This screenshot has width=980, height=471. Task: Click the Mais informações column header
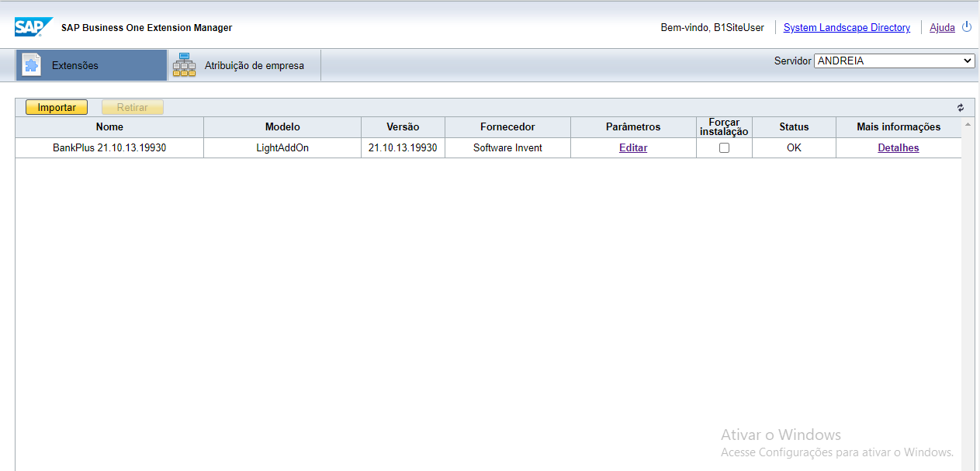[x=899, y=127]
